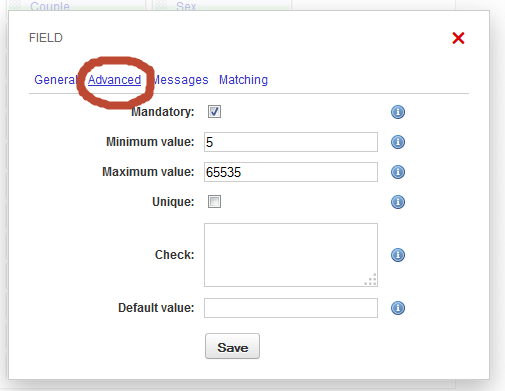This screenshot has width=505, height=391.
Task: Click into the Maximum value field
Action: coord(291,172)
